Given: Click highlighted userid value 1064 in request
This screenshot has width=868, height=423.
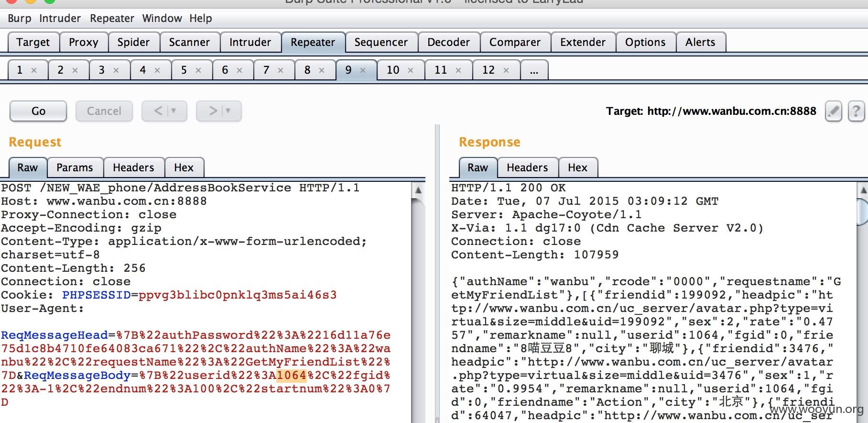Looking at the screenshot, I should [292, 375].
